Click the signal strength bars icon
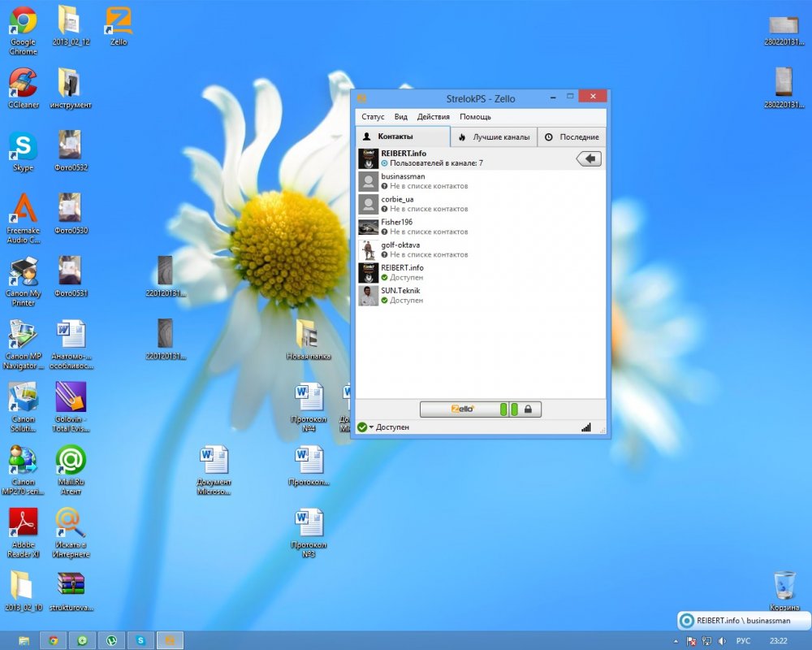The width and height of the screenshot is (812, 650). tap(586, 427)
